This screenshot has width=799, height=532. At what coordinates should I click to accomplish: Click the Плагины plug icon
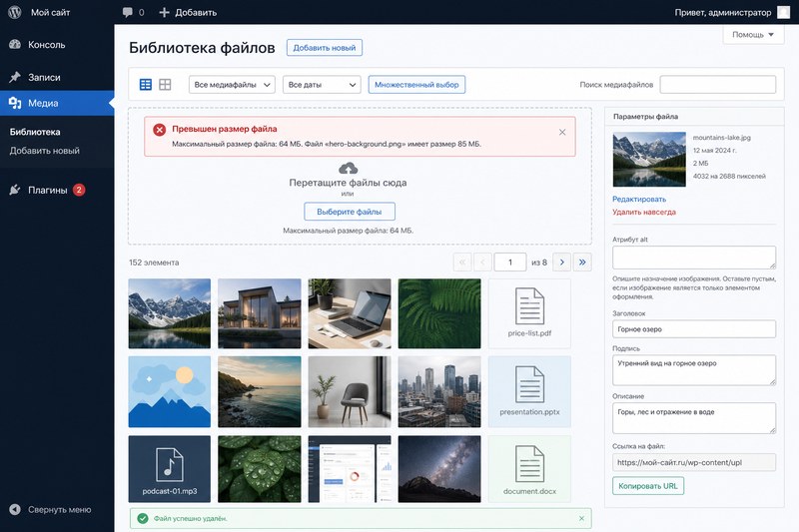pyautogui.click(x=15, y=190)
